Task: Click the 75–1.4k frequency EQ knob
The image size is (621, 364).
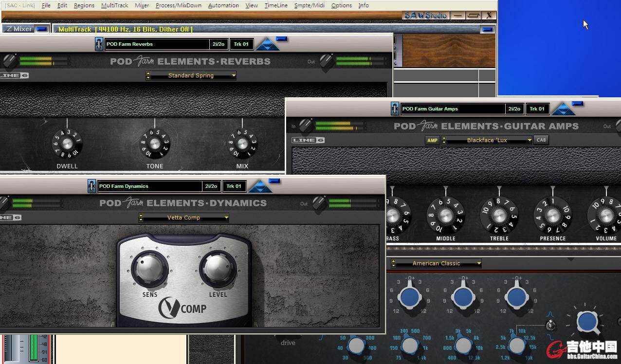Action: pos(410,346)
